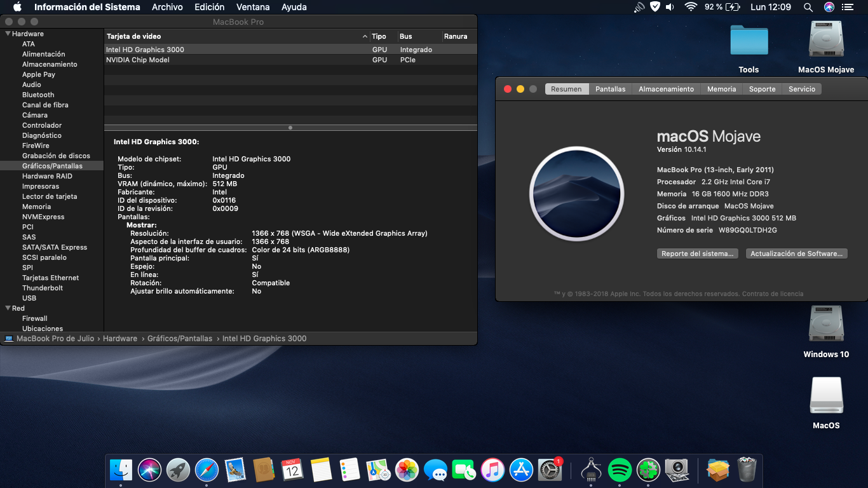
Task: Open Contacts book icon in Dock
Action: coord(263,470)
